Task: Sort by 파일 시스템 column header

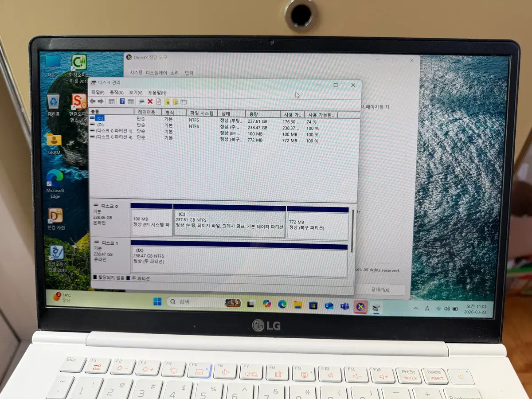Action: 201,113
